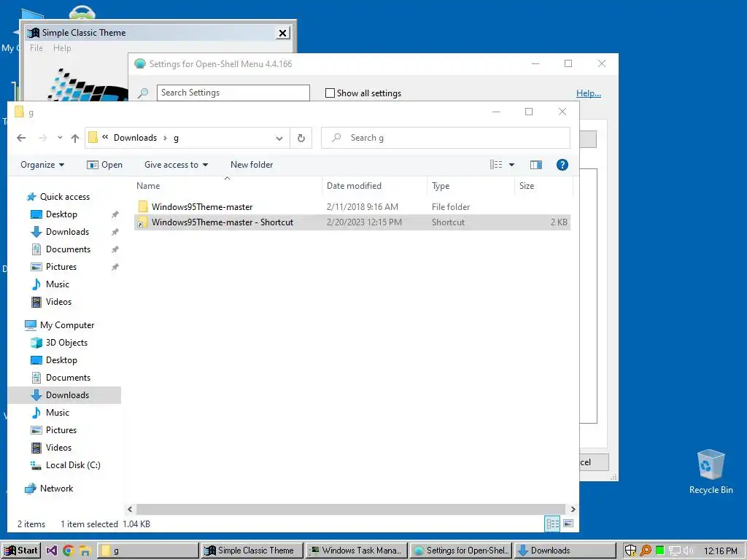
Task: Click Quick access in navigation pane
Action: coord(64,197)
